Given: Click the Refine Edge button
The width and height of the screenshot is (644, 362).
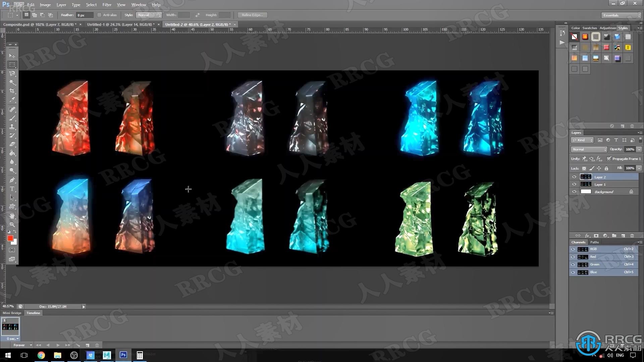Looking at the screenshot, I should point(252,15).
